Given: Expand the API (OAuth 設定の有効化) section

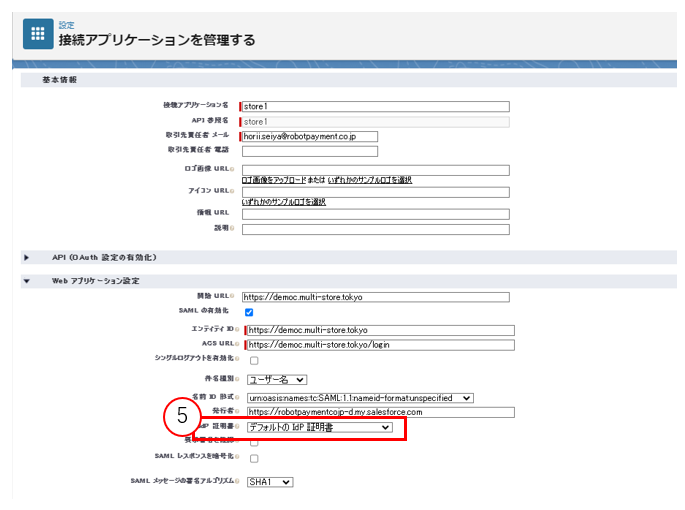Looking at the screenshot, I should pos(27,258).
